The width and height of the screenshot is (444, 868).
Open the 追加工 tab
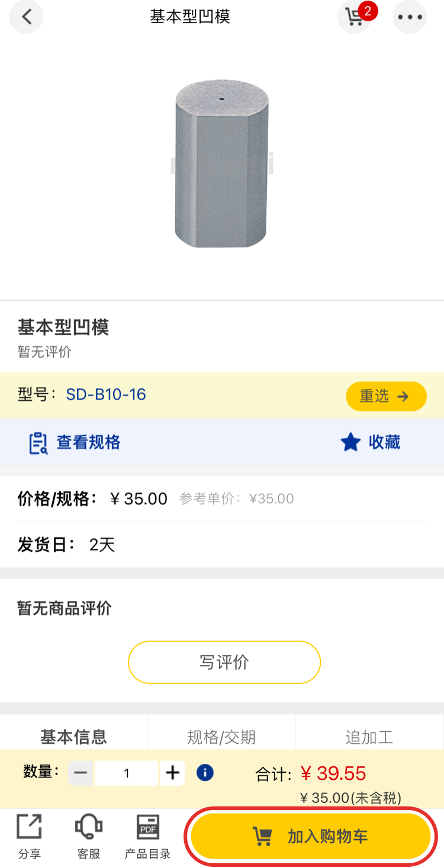pos(369,737)
